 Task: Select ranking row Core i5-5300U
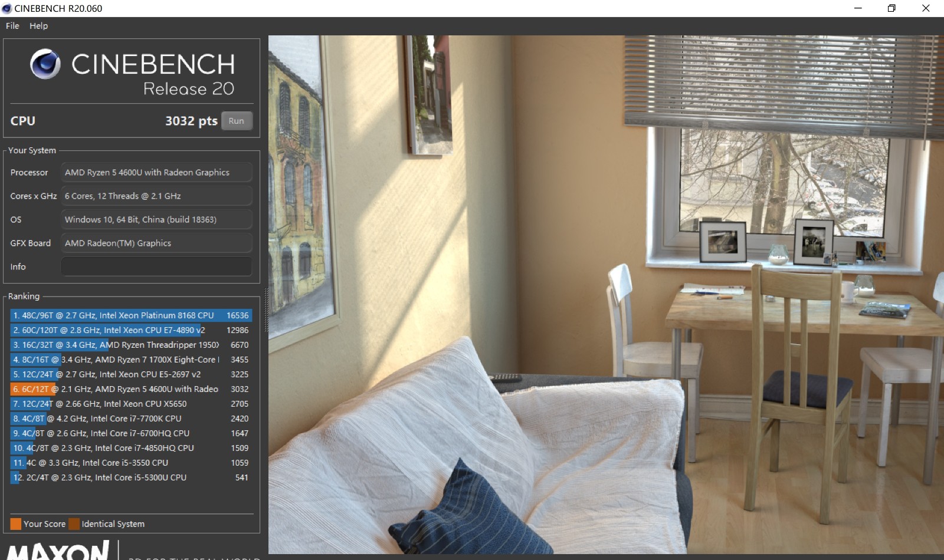(x=131, y=477)
